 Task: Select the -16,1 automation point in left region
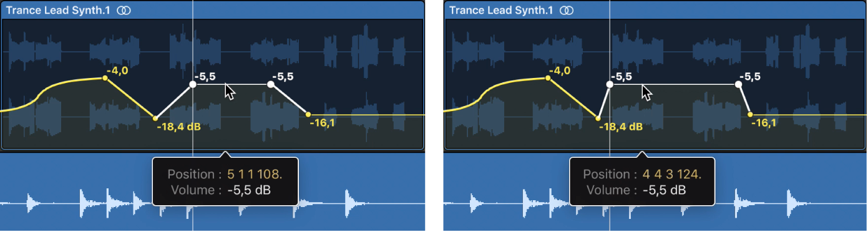pos(308,114)
